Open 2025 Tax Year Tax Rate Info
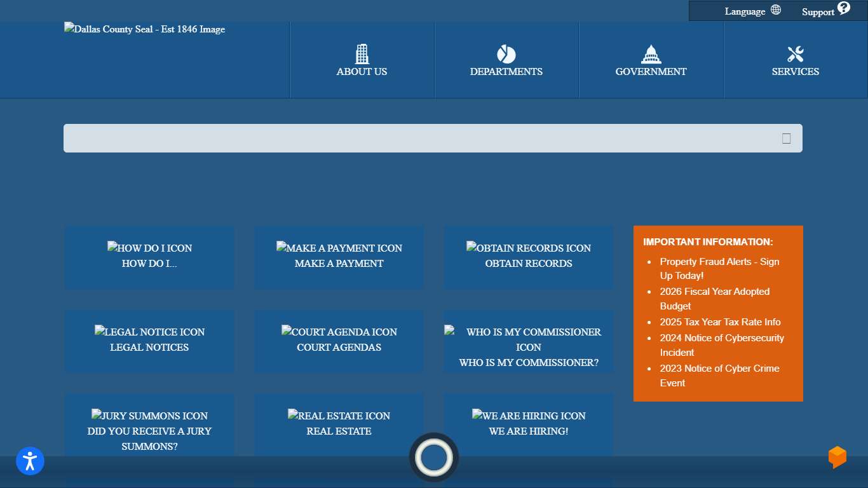This screenshot has width=868, height=488. (720, 322)
